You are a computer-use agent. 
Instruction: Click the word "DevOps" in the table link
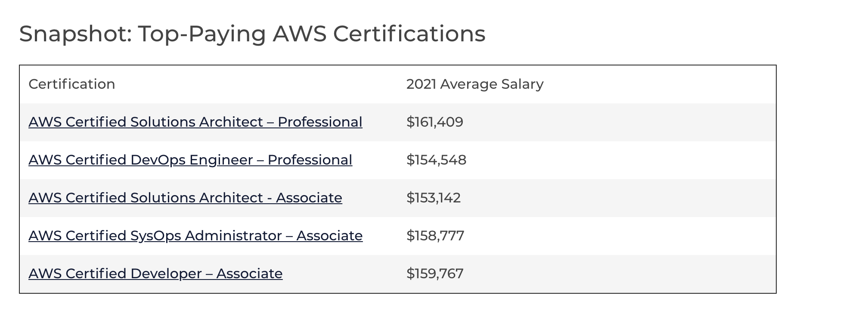[158, 160]
